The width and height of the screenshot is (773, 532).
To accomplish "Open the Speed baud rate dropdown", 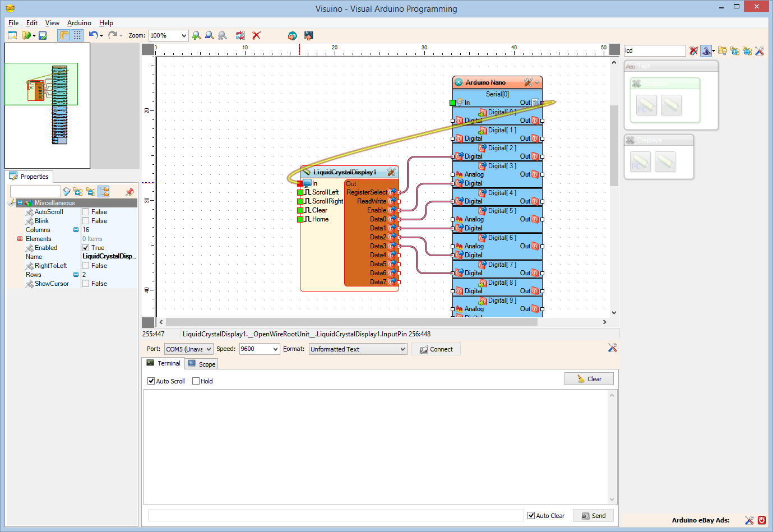I will (x=275, y=349).
